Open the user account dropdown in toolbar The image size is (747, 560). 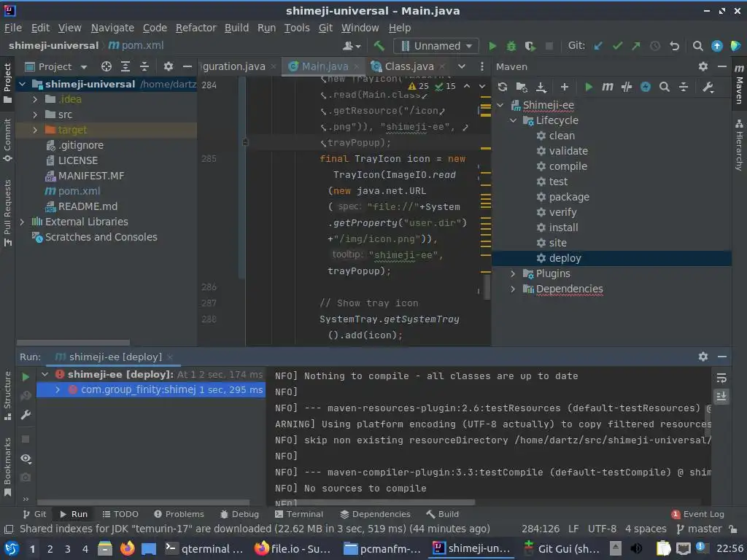(352, 46)
